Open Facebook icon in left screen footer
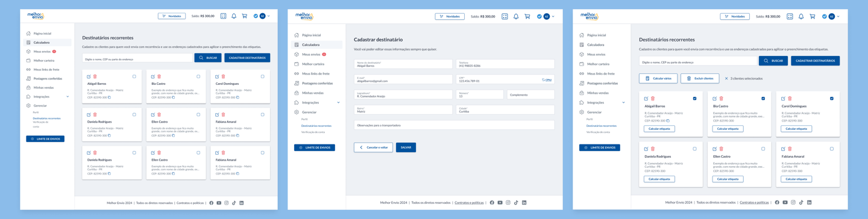 [x=211, y=203]
